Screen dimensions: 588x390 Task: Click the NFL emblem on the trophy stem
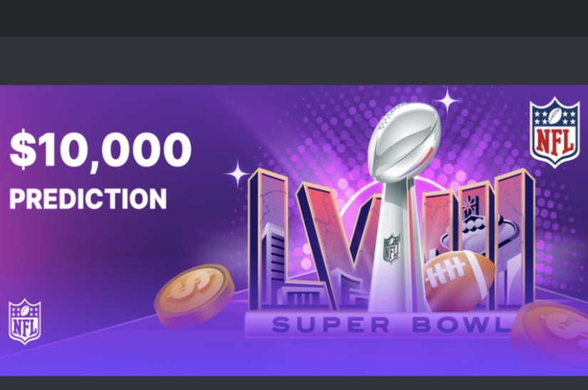[x=391, y=248]
